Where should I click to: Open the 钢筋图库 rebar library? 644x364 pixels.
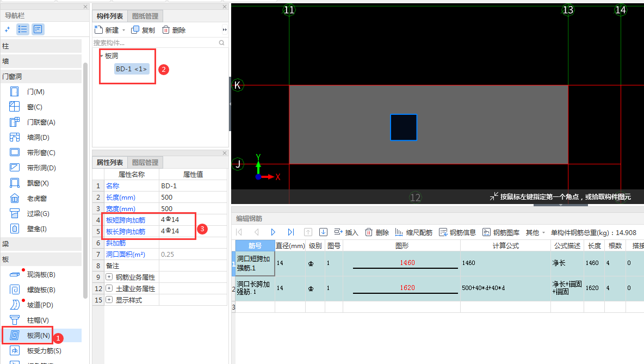[x=500, y=232]
